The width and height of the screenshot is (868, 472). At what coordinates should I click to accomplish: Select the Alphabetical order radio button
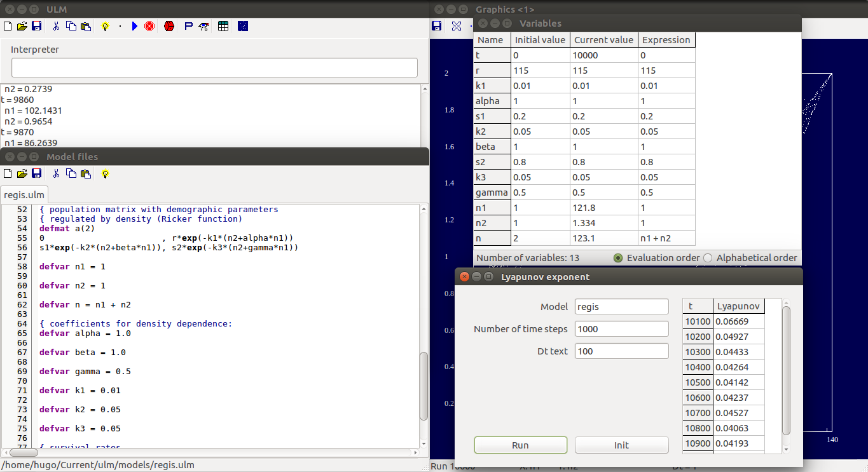(707, 258)
